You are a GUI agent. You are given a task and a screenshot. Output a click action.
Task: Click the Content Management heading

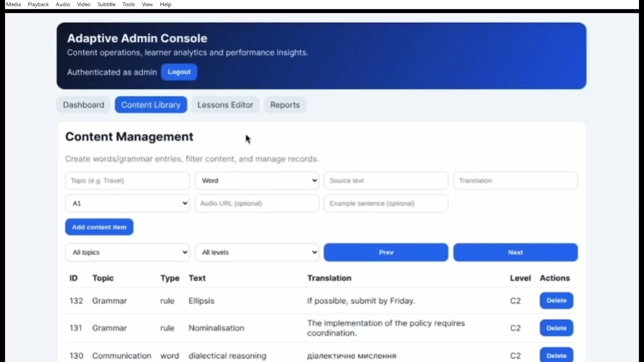tap(129, 137)
